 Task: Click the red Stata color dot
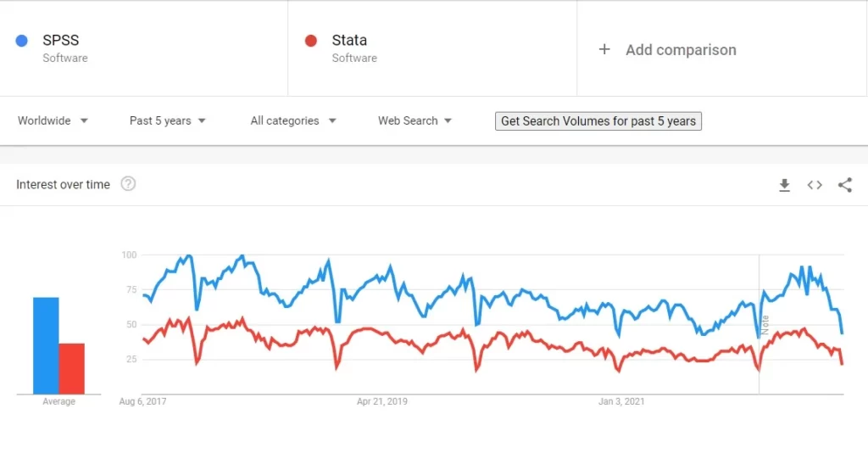[310, 41]
